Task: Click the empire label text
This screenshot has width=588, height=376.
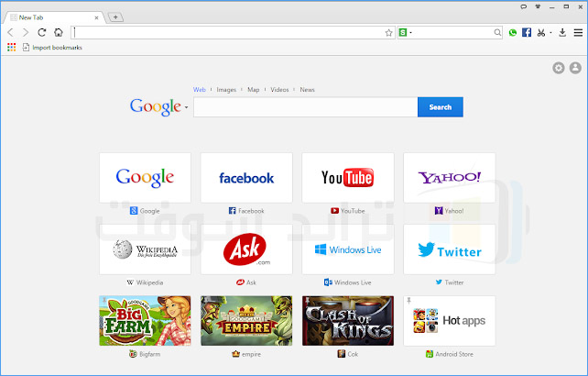Action: pyautogui.click(x=251, y=354)
